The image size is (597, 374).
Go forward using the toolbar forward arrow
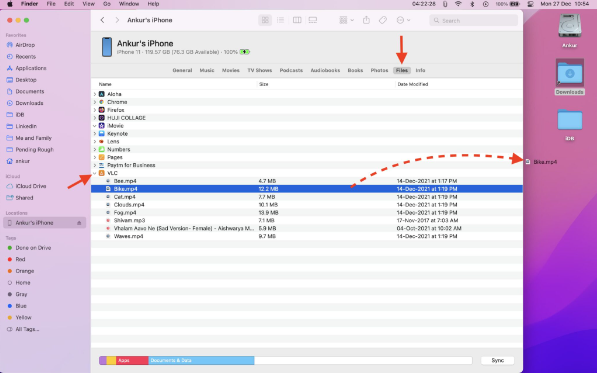(117, 20)
